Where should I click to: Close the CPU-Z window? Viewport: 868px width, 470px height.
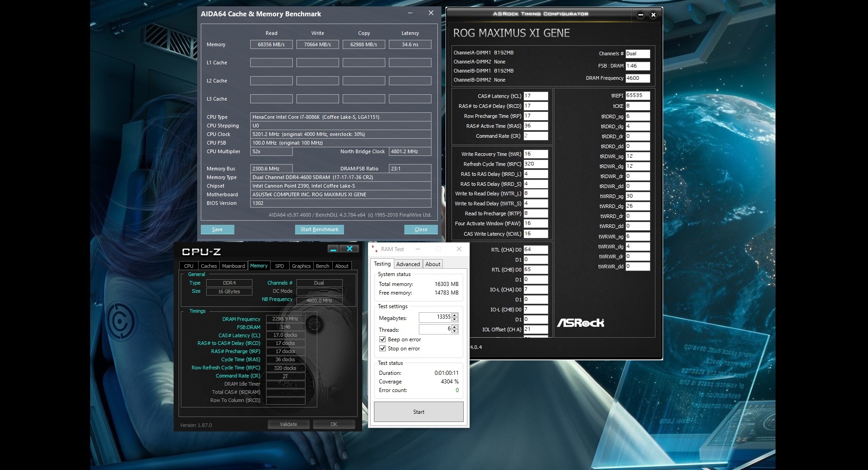349,249
